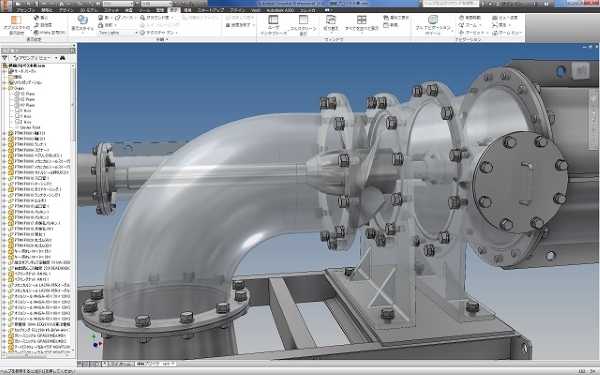Image resolution: width=600 pixels, height=375 pixels.
Task: Open the Object Visibility tool in the ribbon
Action: pos(16,25)
